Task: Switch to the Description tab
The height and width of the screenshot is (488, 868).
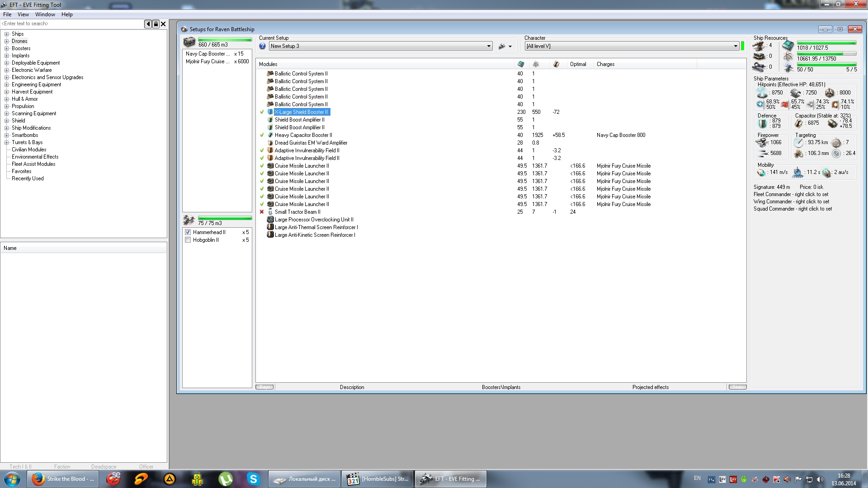Action: 352,387
